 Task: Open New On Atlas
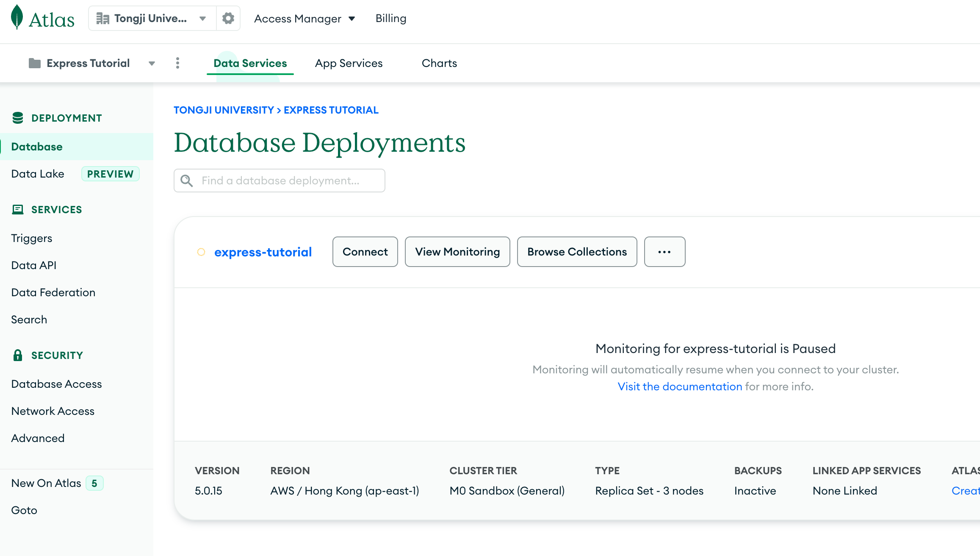[46, 483]
